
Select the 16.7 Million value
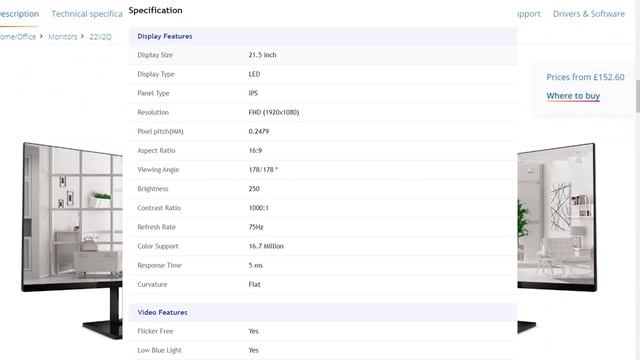pyautogui.click(x=266, y=247)
